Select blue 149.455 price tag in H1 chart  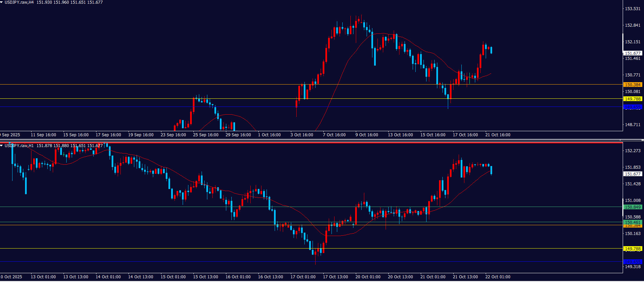click(x=632, y=262)
